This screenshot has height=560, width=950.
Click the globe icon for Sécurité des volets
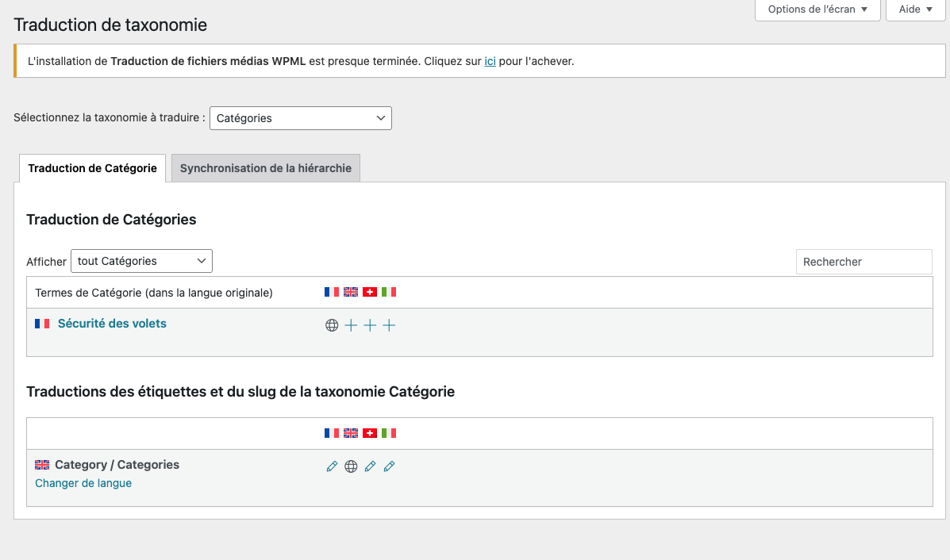coord(332,325)
